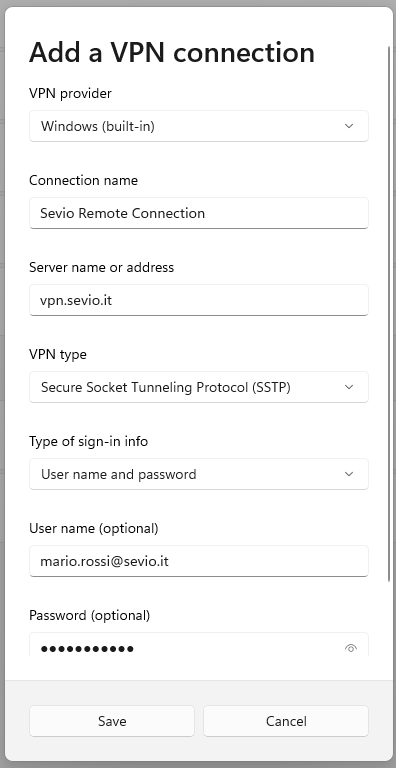Image resolution: width=396 pixels, height=768 pixels.
Task: Open the 'Windows (built-in)' provider dropdown
Action: (198, 126)
